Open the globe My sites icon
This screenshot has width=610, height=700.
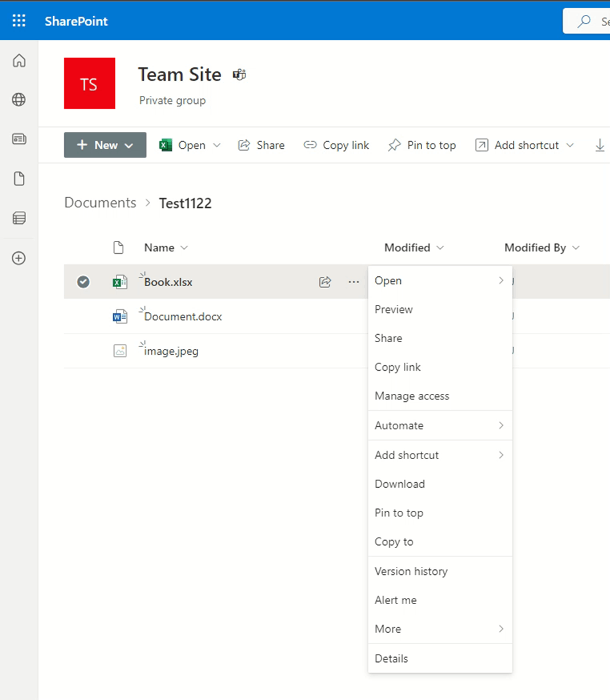(x=19, y=100)
